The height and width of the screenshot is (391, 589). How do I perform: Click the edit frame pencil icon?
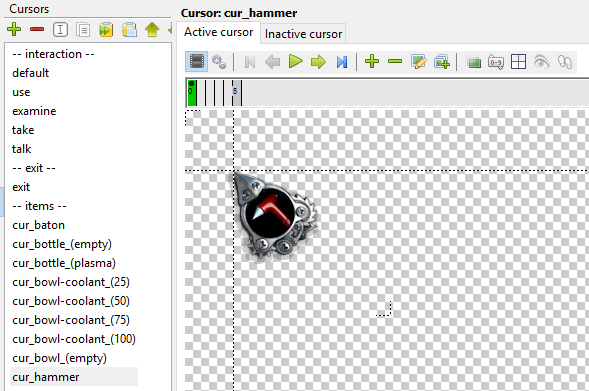tap(418, 62)
